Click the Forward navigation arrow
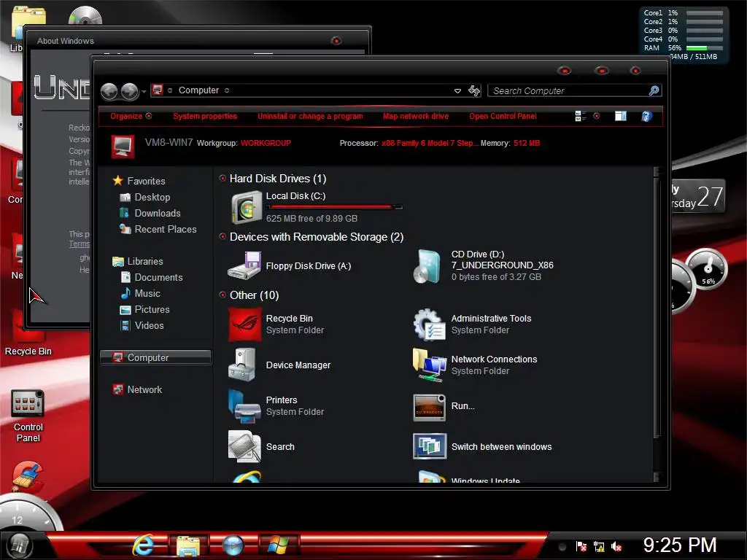Viewport: 747px width, 560px height. 130,91
